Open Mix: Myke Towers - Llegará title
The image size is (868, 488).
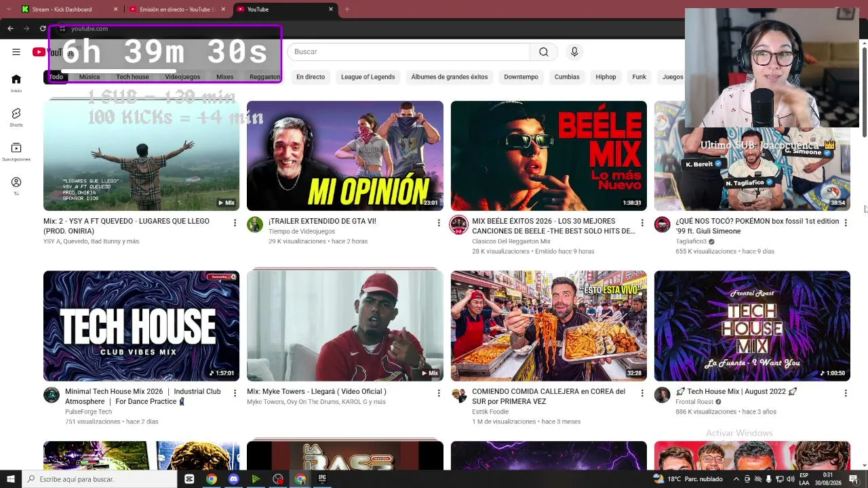pos(317,391)
